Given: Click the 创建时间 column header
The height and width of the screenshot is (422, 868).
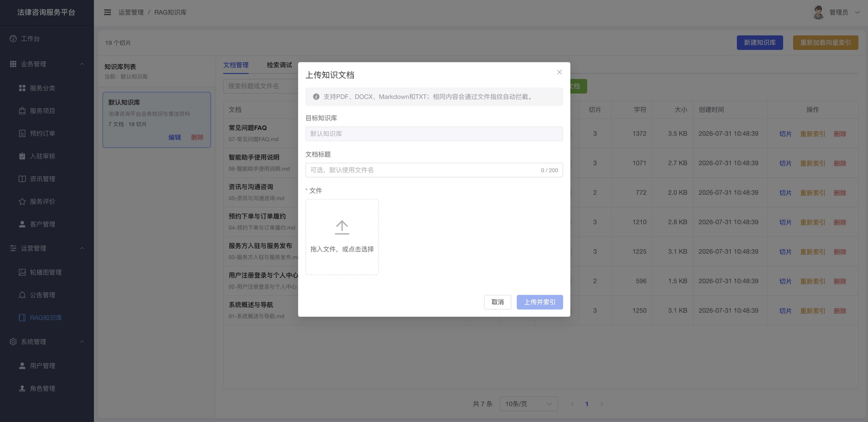Looking at the screenshot, I should [711, 110].
